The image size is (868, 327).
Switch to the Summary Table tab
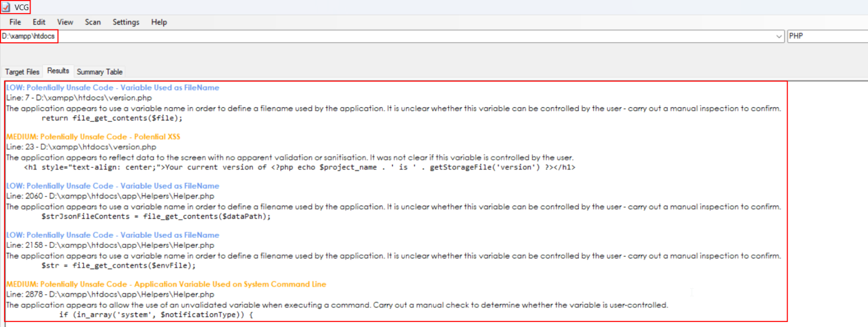(x=99, y=72)
